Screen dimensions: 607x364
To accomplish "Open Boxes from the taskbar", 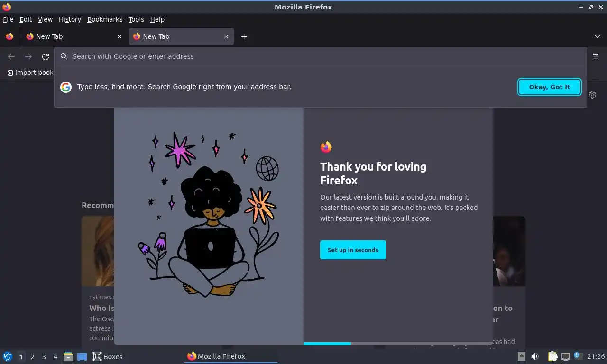I will point(107,356).
